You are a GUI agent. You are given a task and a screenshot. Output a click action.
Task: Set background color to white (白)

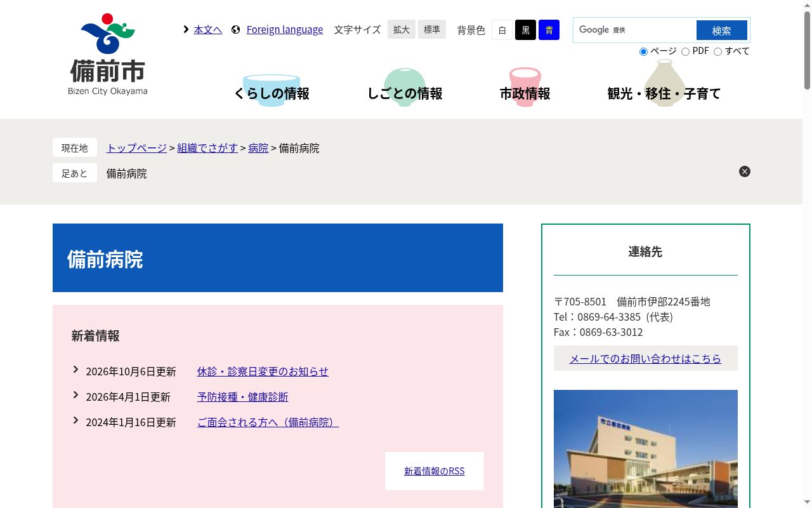tap(502, 30)
